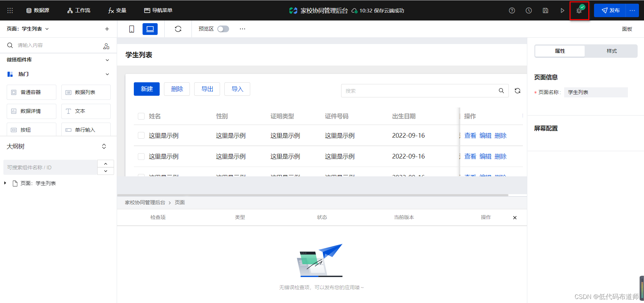Click the 导入 import button
644x303 pixels.
point(237,89)
